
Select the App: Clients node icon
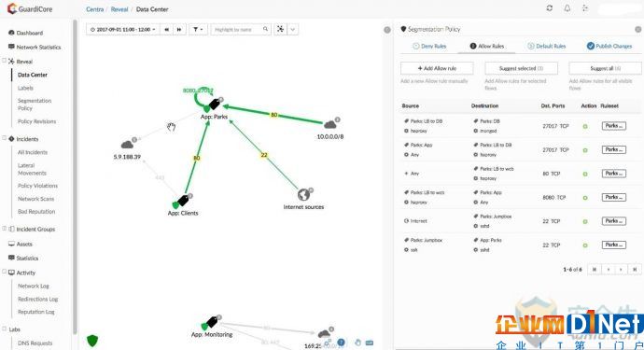point(182,201)
